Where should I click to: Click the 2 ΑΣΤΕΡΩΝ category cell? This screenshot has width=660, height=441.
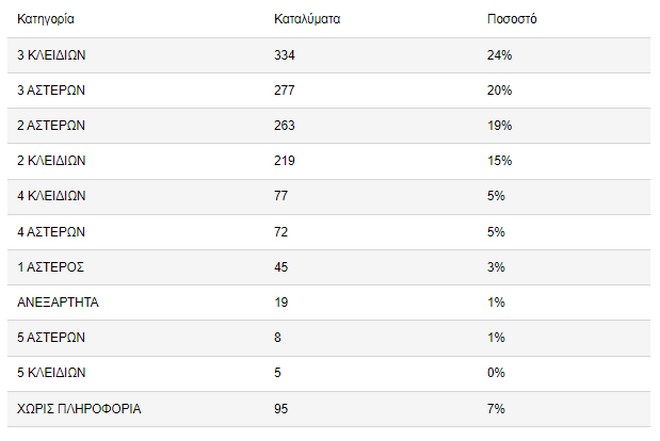[x=52, y=126]
